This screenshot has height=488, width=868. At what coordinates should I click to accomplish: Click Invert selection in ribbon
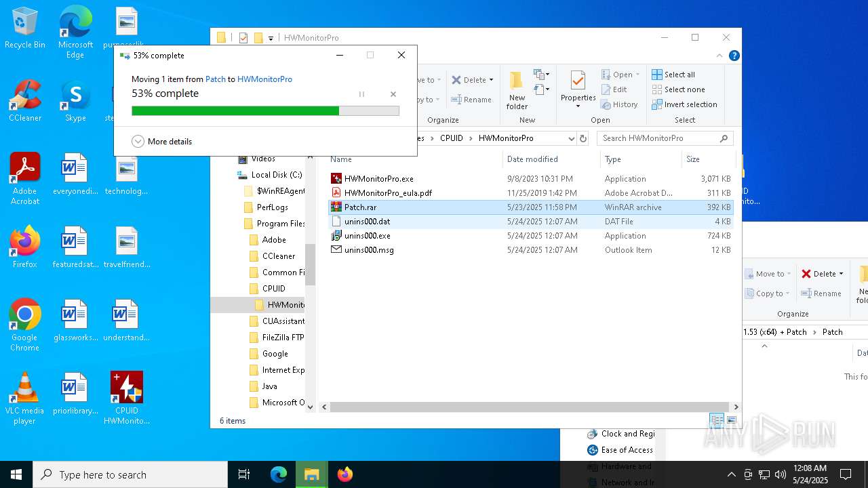pyautogui.click(x=684, y=104)
